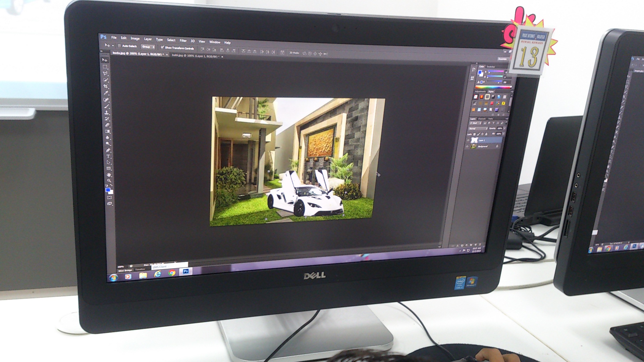Select the Hand tool
The width and height of the screenshot is (644, 362).
pos(109,175)
